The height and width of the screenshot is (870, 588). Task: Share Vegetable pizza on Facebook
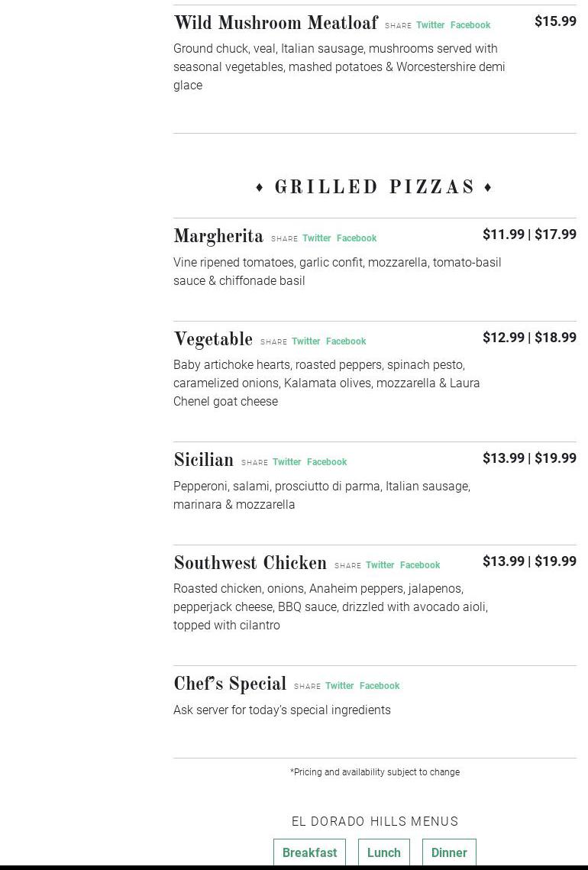(345, 341)
